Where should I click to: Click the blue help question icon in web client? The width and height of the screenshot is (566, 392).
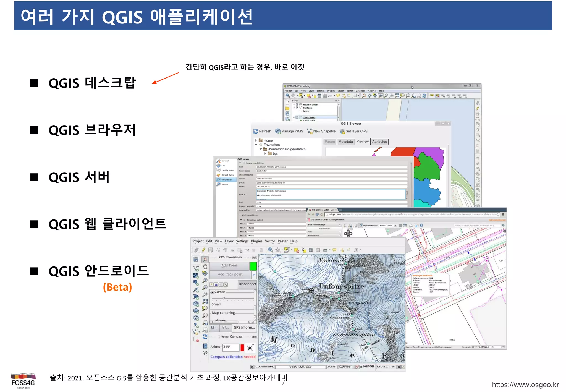coord(421,226)
